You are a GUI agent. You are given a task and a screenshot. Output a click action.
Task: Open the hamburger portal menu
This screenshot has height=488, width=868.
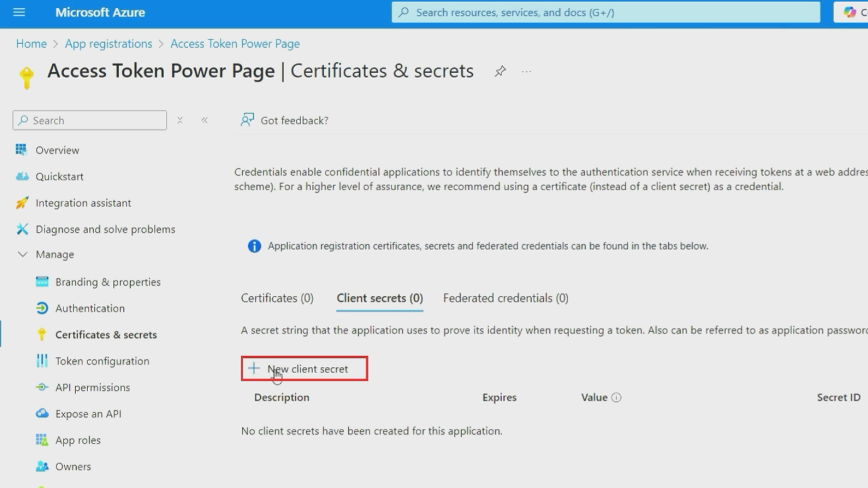tap(19, 12)
